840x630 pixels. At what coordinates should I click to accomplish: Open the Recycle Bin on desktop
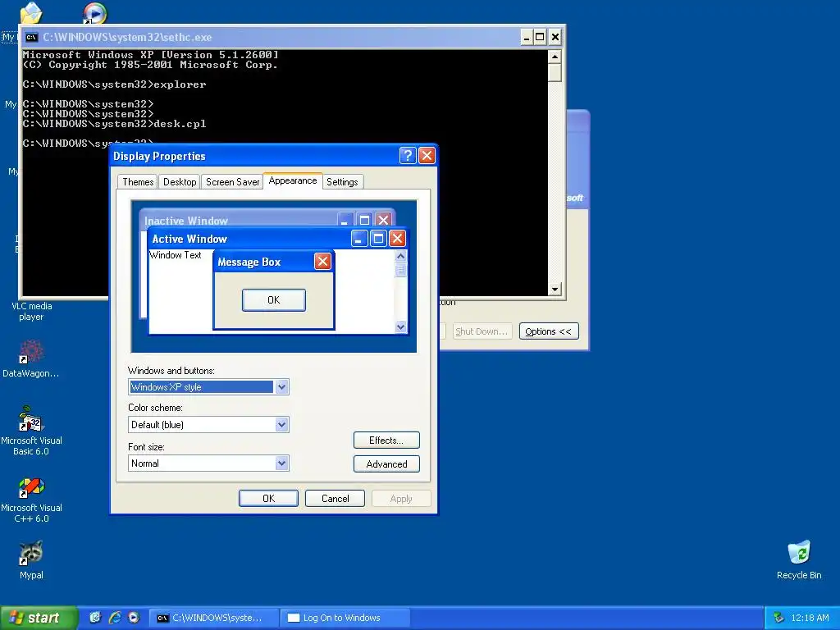pos(799,559)
